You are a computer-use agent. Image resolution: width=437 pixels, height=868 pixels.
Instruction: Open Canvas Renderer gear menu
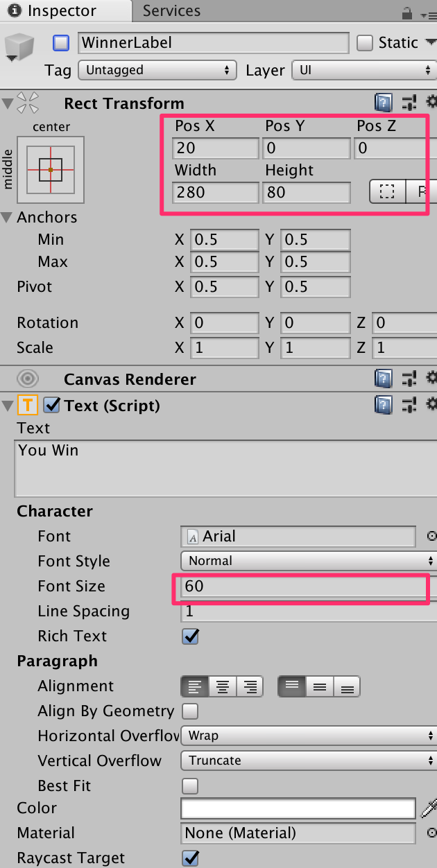tap(431, 379)
